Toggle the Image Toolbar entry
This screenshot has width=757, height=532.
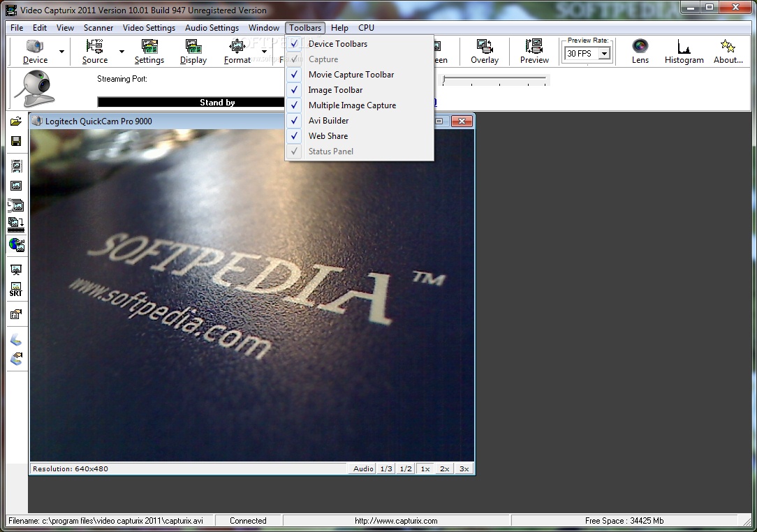360,90
